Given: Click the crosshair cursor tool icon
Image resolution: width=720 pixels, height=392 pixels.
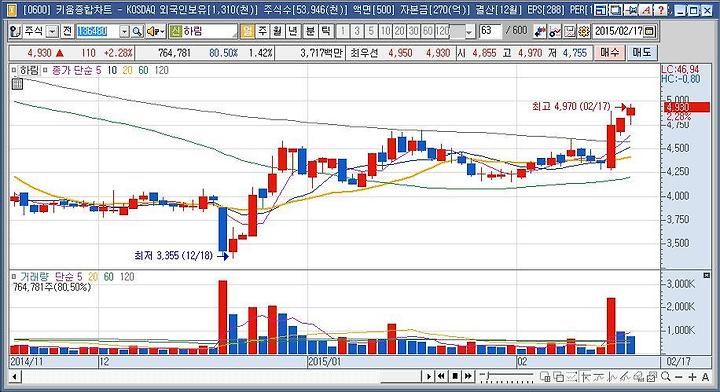Looking at the screenshot, I should (x=585, y=377).
